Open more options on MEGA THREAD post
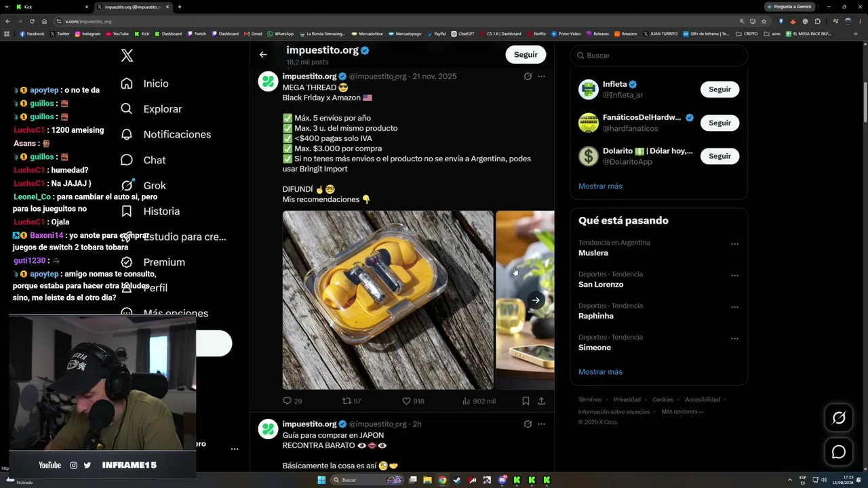The width and height of the screenshot is (868, 488). coord(541,77)
